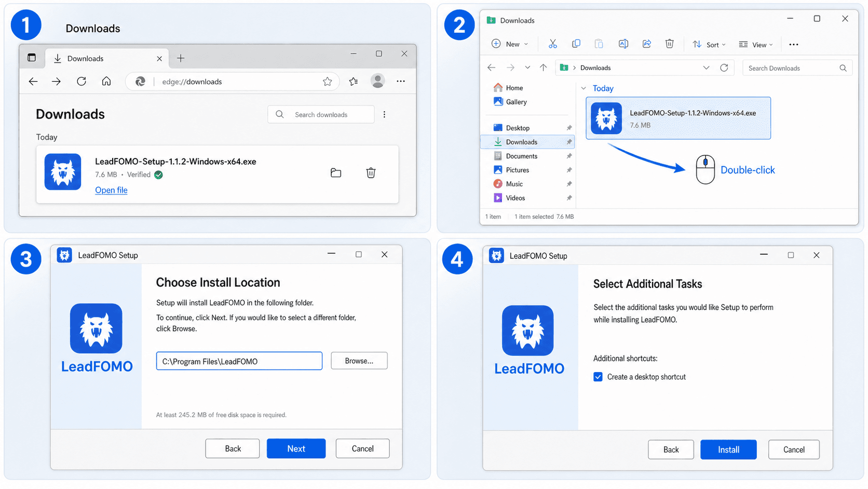This screenshot has width=868, height=489.
Task: Go forward in the Edge browser
Action: coord(56,82)
